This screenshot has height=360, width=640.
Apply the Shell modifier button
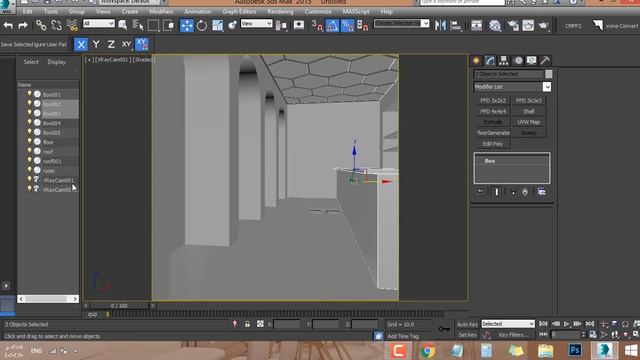point(529,111)
